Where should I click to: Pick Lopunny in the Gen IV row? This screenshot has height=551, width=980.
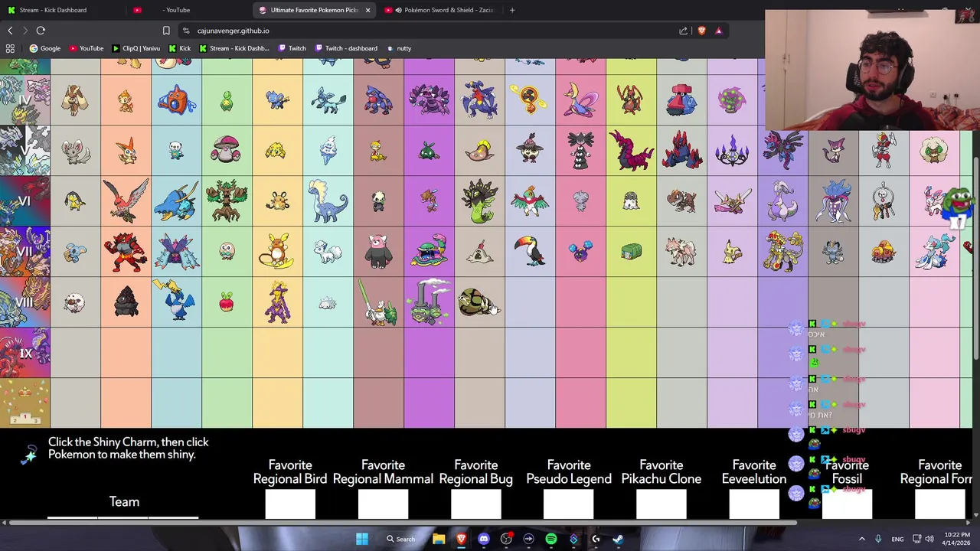pos(75,100)
